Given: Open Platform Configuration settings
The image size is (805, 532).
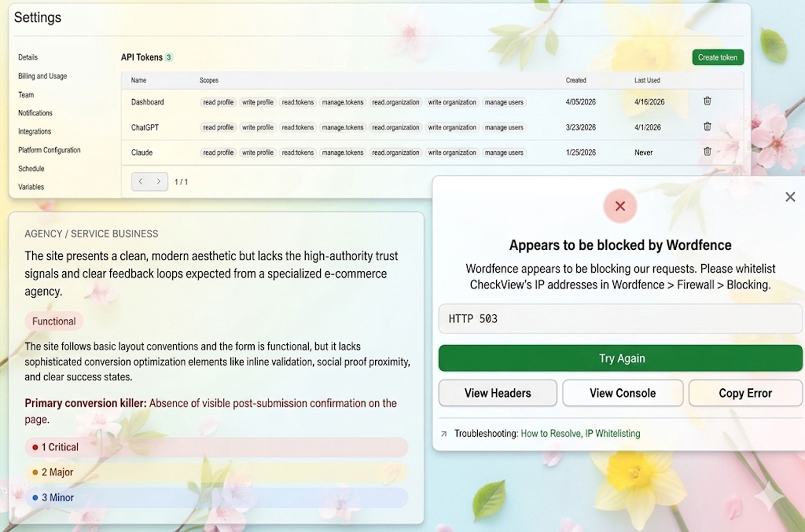Looking at the screenshot, I should point(49,150).
